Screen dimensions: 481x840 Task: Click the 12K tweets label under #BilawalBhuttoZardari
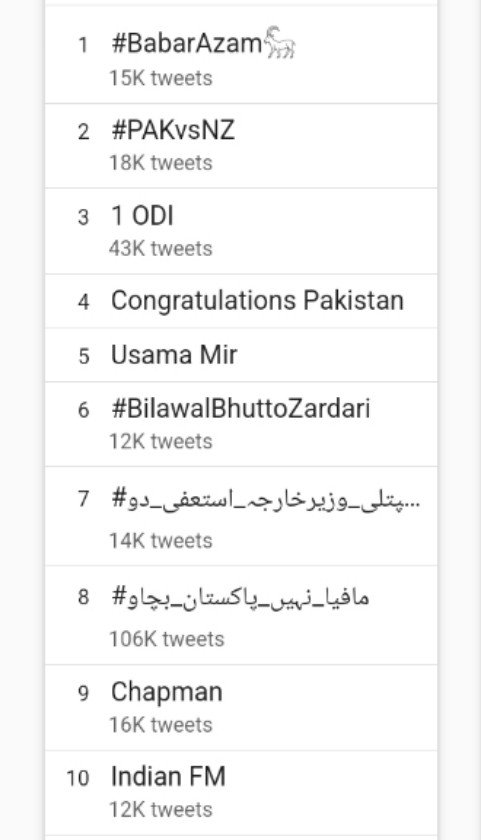[161, 441]
